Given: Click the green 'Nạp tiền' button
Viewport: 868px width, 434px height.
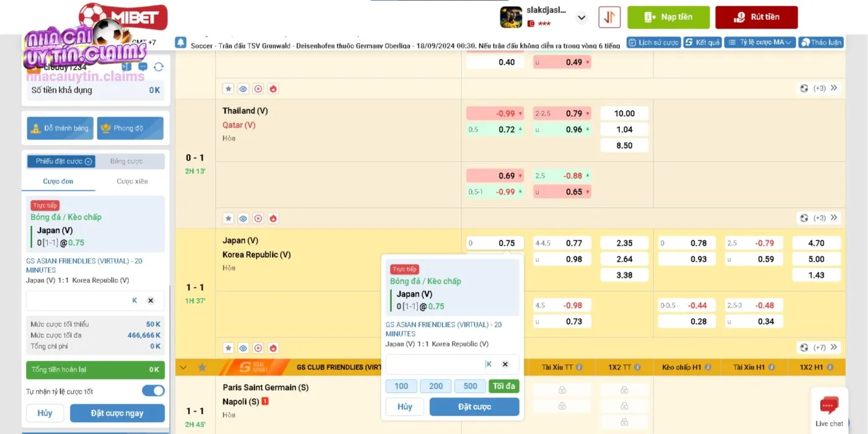Looking at the screenshot, I should (x=668, y=17).
